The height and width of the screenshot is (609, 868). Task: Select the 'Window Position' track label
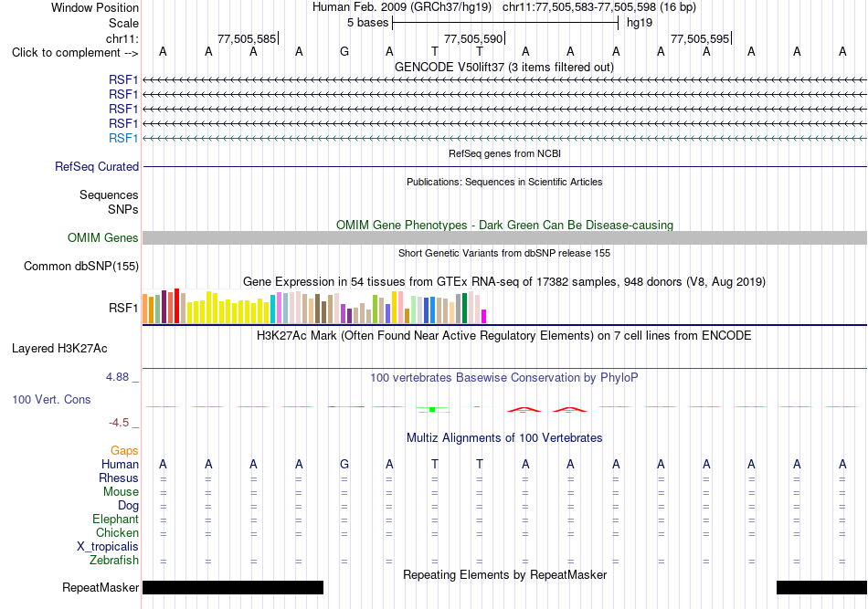coord(95,7)
